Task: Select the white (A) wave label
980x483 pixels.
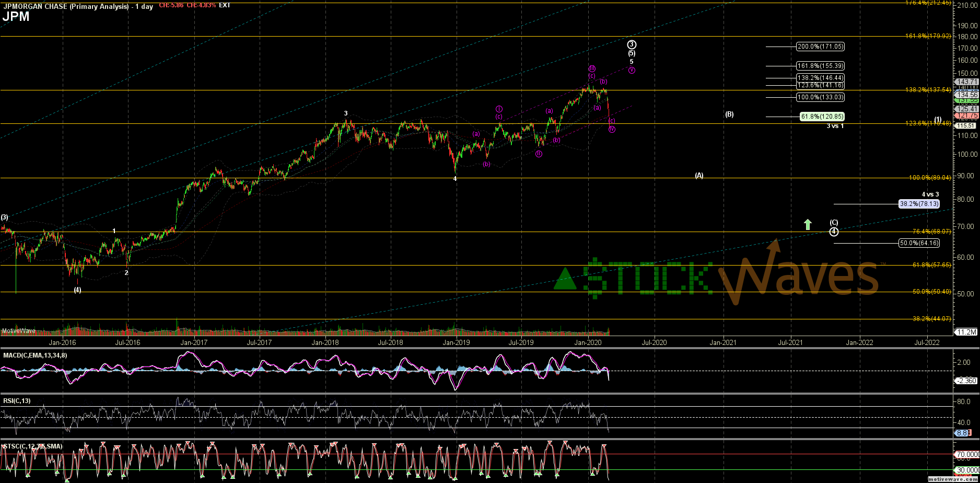Action: pyautogui.click(x=699, y=176)
